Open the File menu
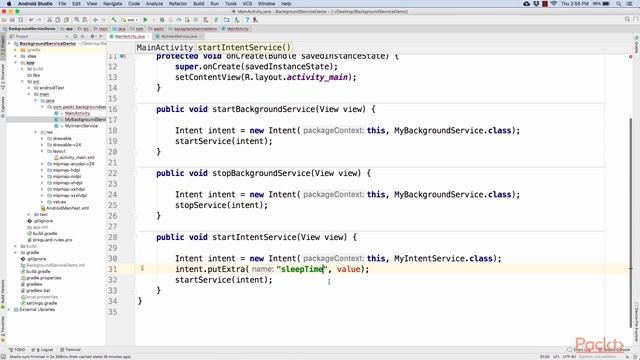Screen dimensions: 640x360 pyautogui.click(x=62, y=4)
